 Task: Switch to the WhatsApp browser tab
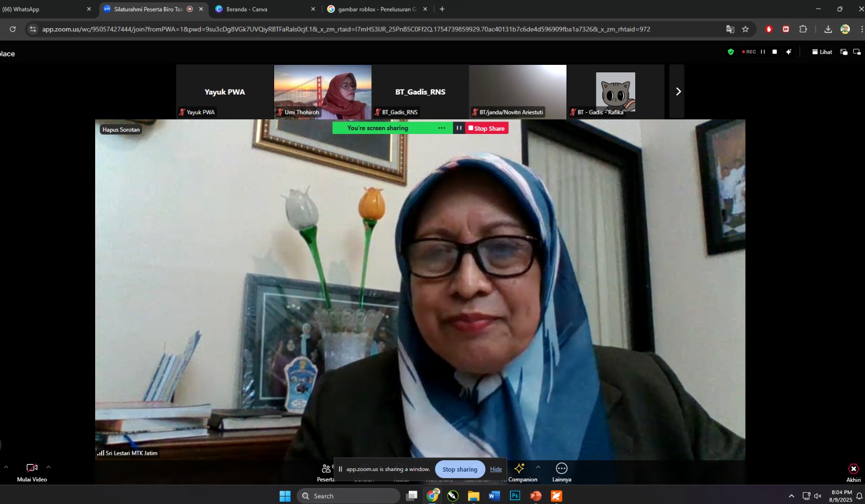(43, 9)
